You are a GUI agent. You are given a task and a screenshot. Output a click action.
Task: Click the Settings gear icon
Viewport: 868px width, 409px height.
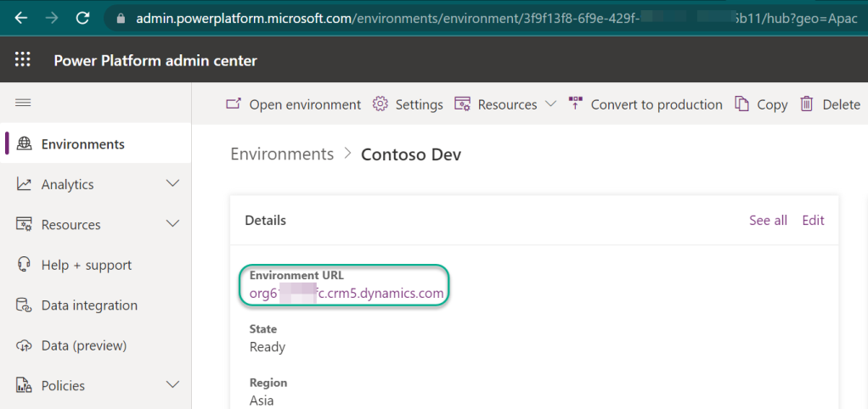click(x=380, y=104)
